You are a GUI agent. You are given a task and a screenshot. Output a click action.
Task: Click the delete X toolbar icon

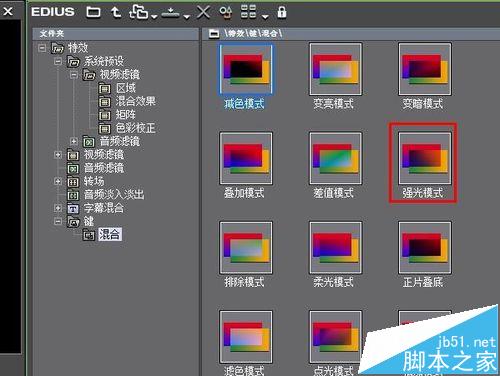[x=203, y=13]
